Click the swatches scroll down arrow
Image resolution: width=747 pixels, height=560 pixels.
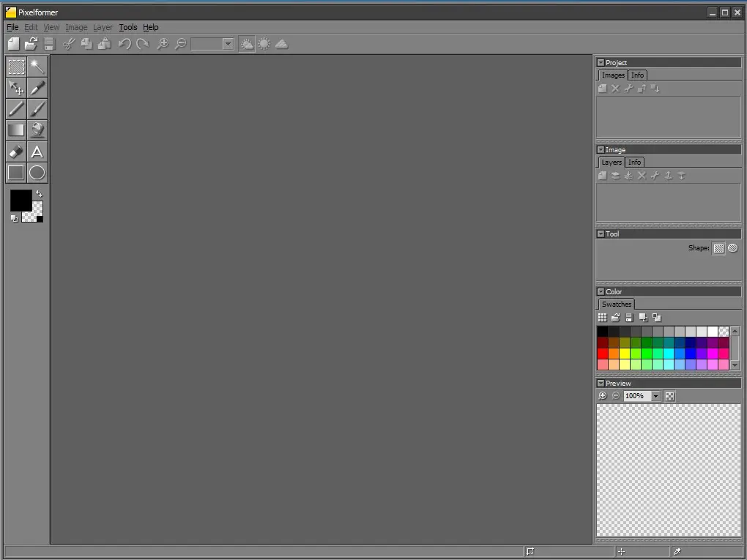[735, 365]
